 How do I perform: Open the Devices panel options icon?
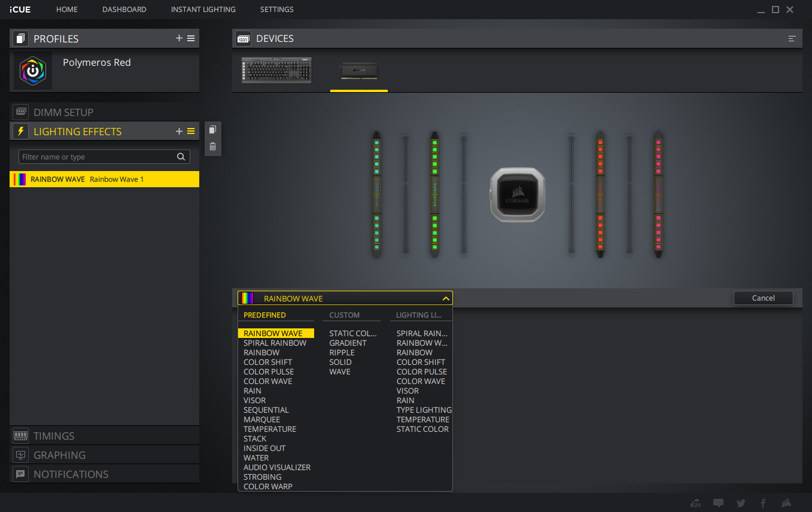(792, 38)
